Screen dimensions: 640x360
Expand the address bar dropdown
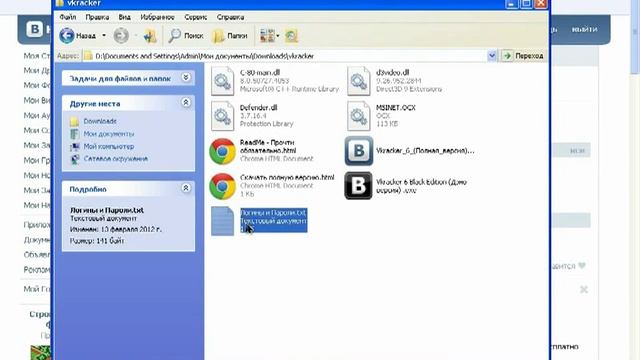492,56
